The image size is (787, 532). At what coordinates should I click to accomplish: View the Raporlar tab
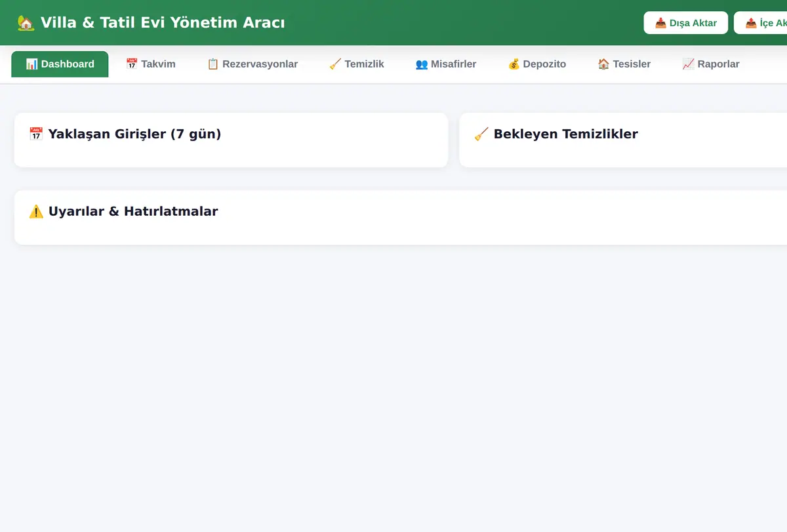[x=711, y=64]
